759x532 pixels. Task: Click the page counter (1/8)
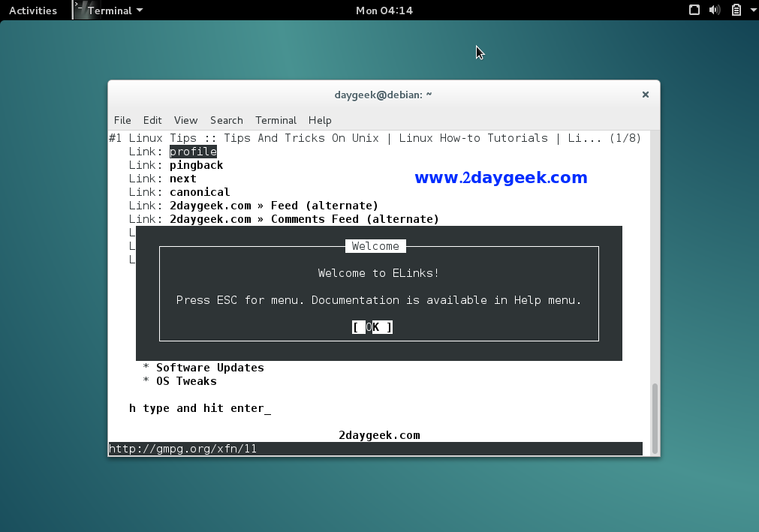coord(625,138)
